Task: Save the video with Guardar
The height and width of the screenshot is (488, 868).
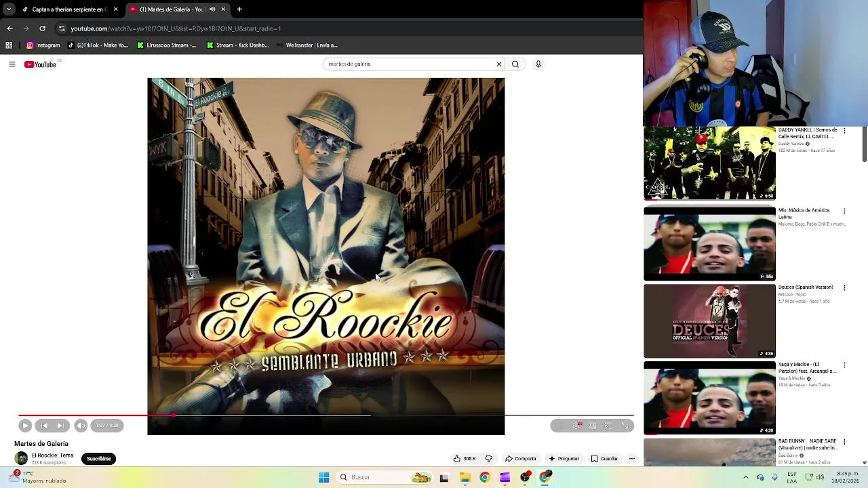Action: (x=604, y=459)
